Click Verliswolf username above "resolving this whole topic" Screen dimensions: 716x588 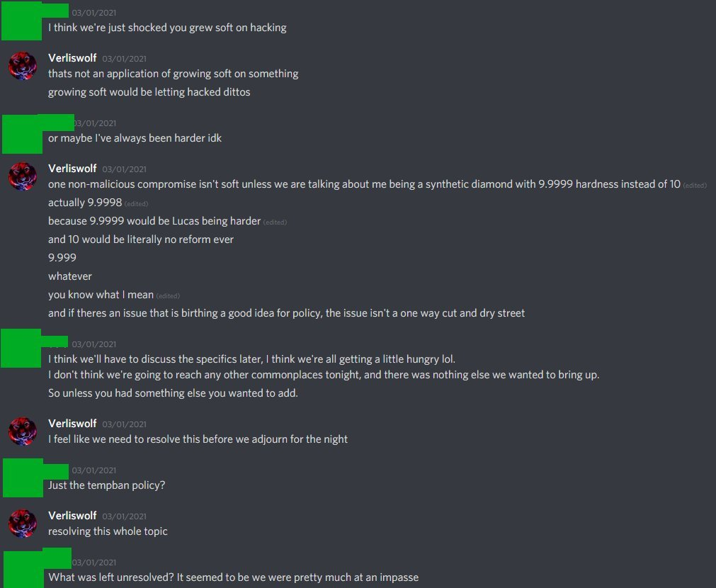[x=72, y=516]
